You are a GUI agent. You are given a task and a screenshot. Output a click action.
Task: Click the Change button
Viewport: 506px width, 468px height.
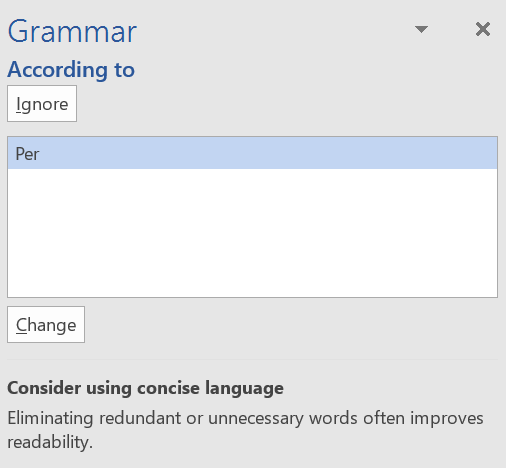[46, 325]
